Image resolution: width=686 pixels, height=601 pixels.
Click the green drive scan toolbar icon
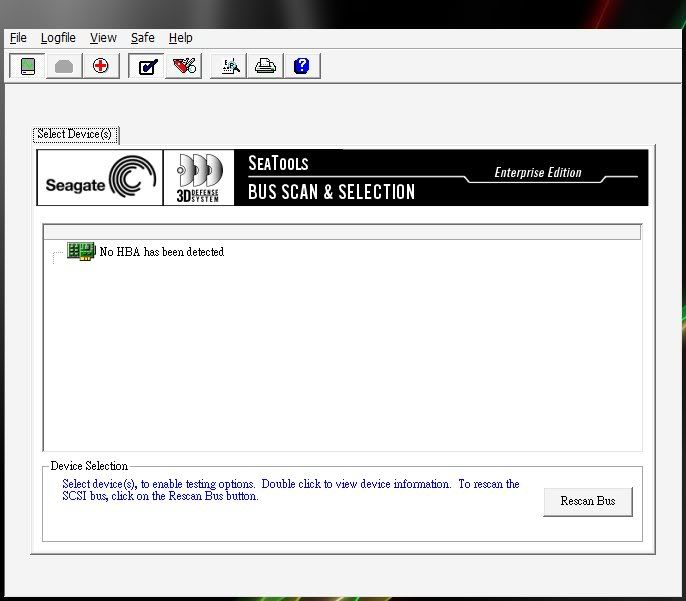click(x=28, y=66)
